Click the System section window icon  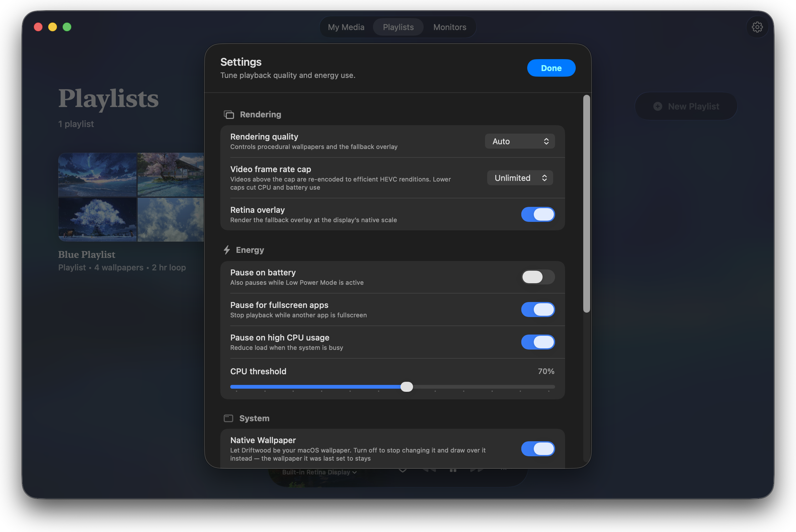228,418
